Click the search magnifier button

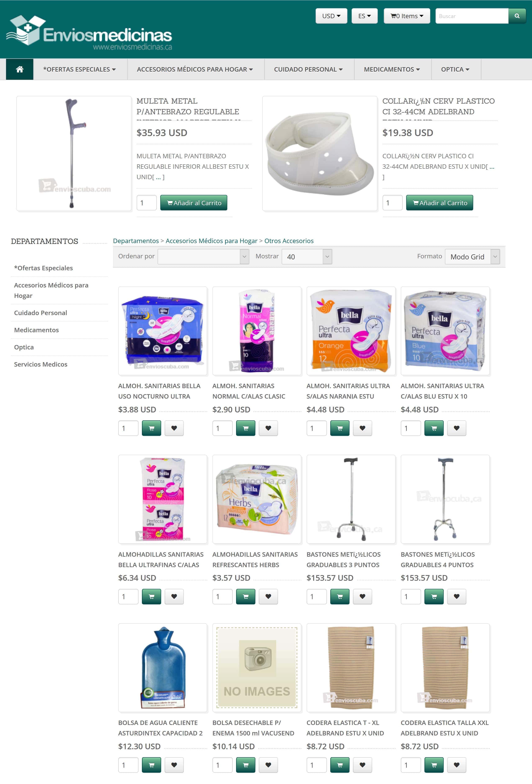click(x=517, y=16)
